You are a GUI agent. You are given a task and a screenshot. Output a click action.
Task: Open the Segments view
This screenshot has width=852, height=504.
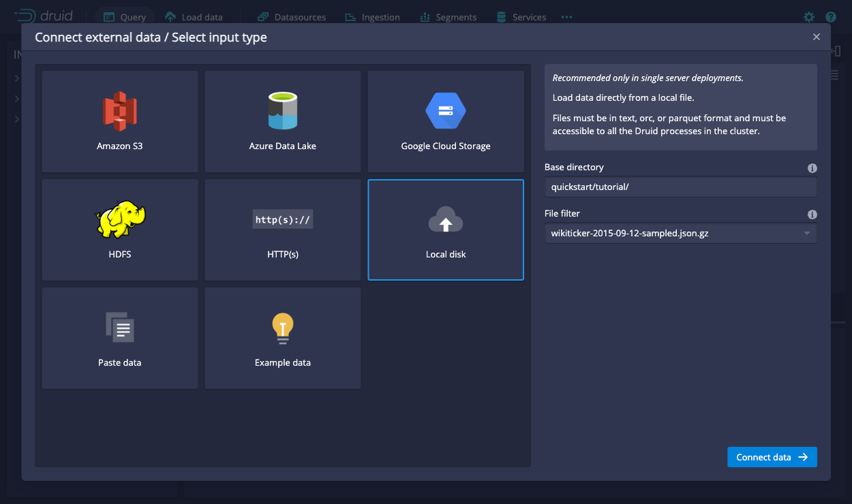click(x=448, y=17)
